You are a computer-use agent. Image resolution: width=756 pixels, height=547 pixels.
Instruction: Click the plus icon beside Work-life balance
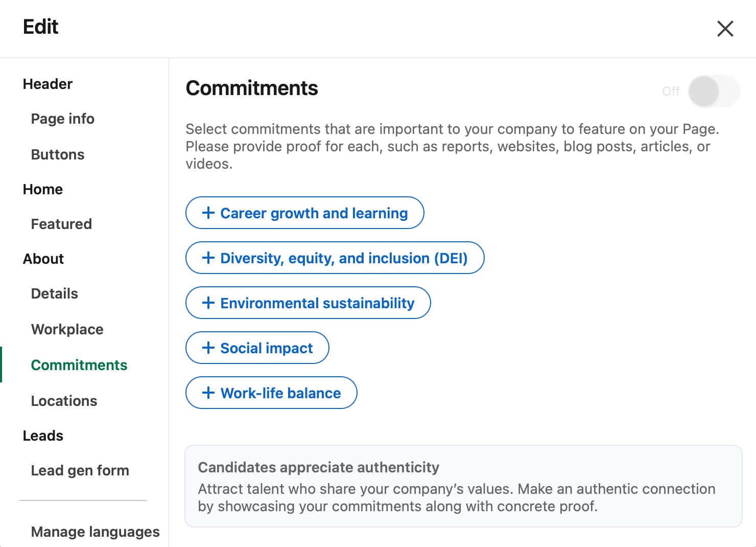208,393
